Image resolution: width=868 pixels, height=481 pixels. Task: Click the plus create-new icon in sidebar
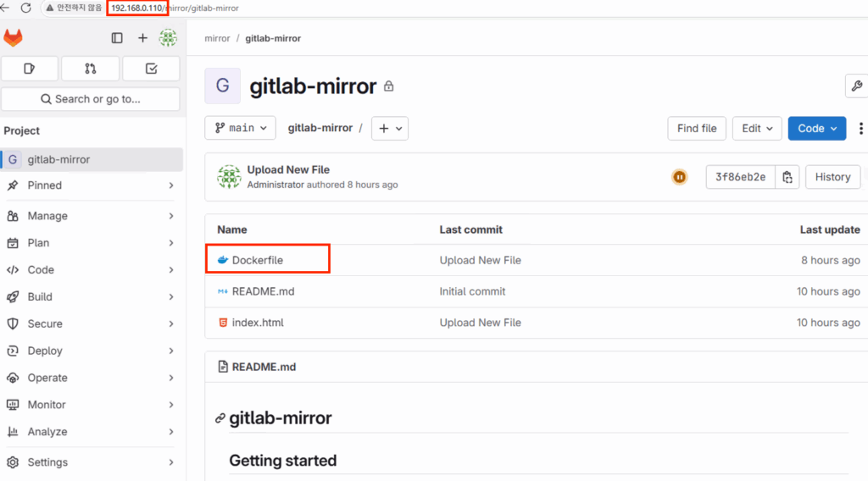(142, 37)
